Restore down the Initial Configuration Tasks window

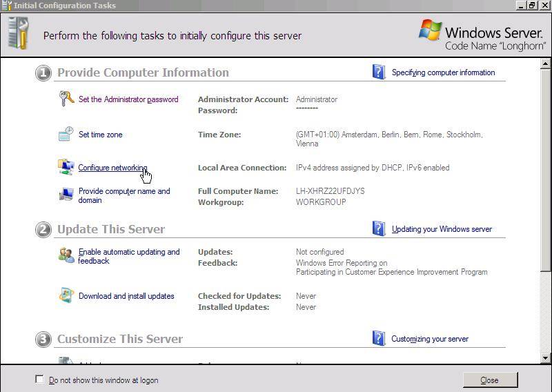532,6
